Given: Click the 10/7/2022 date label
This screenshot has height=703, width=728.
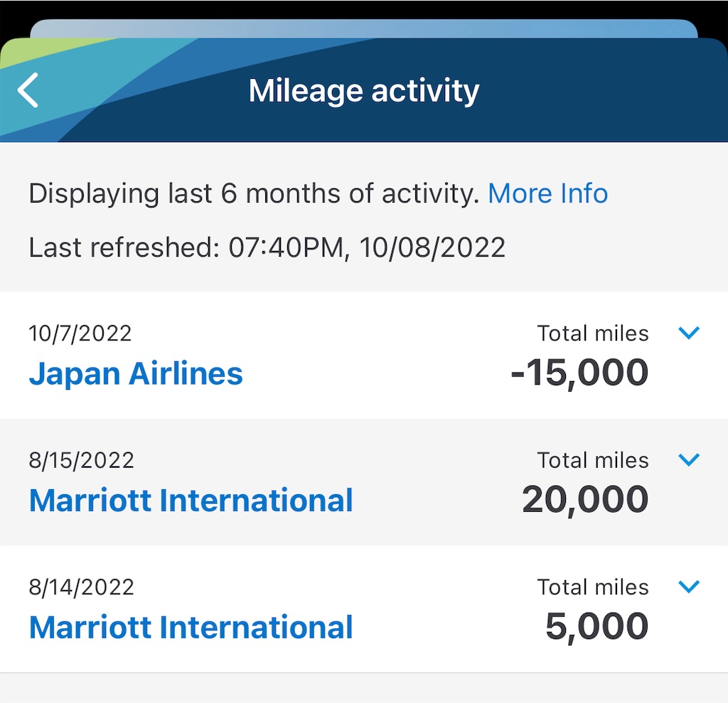Looking at the screenshot, I should (x=80, y=333).
